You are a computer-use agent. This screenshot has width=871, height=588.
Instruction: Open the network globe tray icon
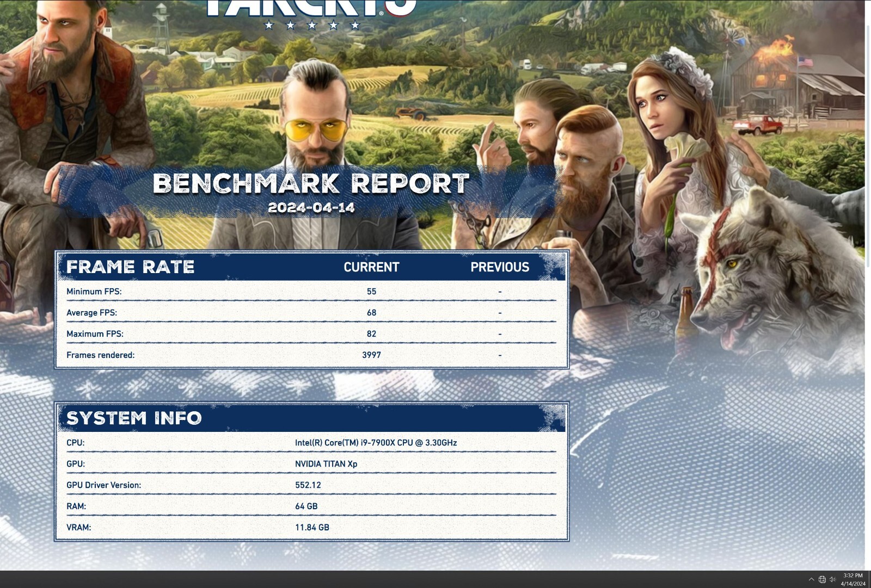click(822, 579)
